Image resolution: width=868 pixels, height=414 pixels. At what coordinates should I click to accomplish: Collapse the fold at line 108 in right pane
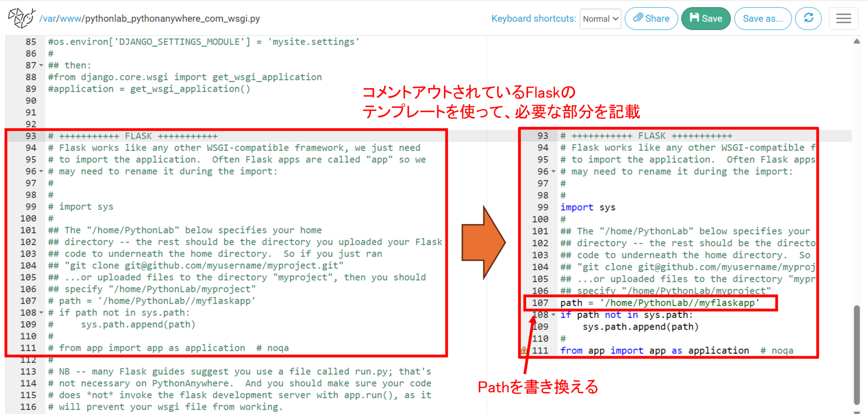[x=554, y=315]
